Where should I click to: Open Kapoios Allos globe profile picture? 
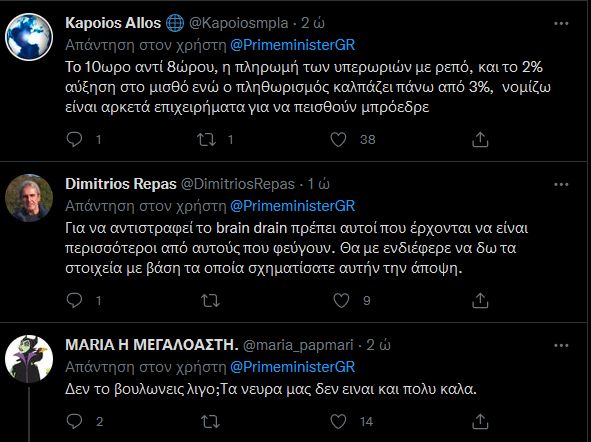coord(29,37)
